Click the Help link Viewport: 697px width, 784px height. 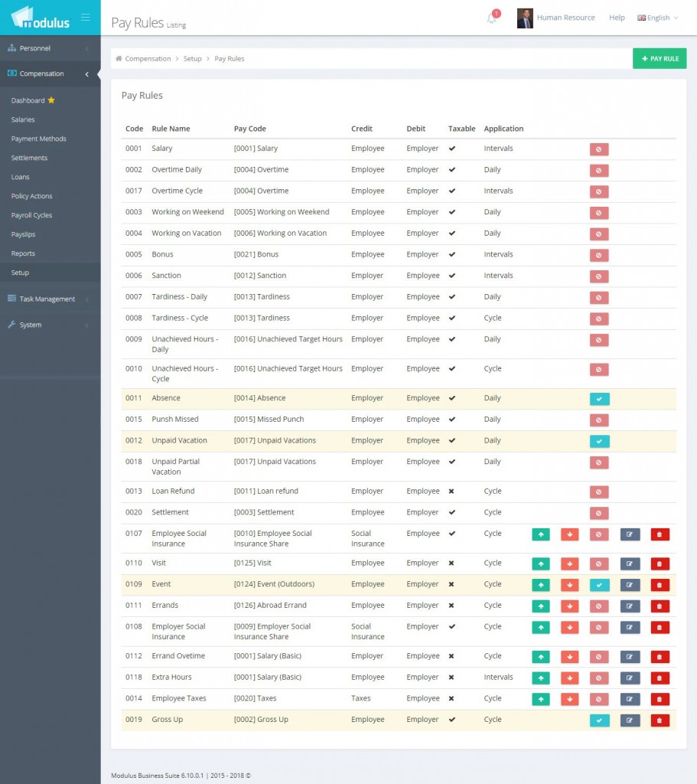617,18
